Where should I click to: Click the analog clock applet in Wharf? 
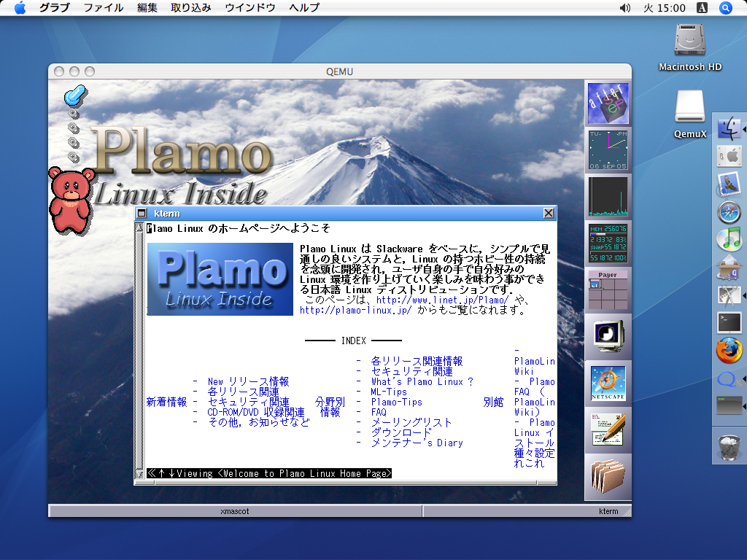(608, 150)
